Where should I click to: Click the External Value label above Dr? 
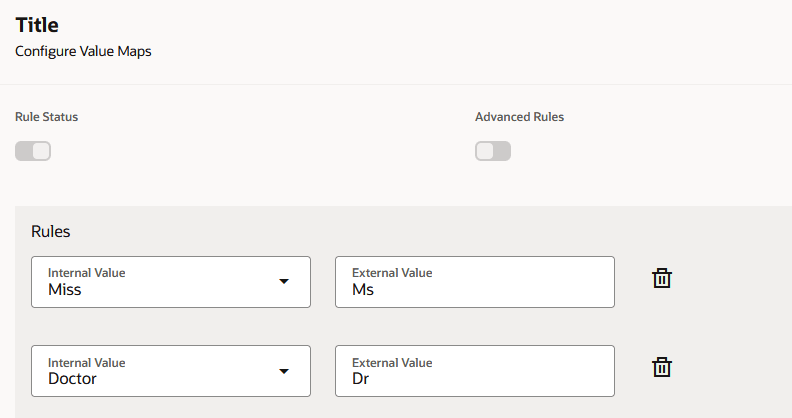[392, 362]
